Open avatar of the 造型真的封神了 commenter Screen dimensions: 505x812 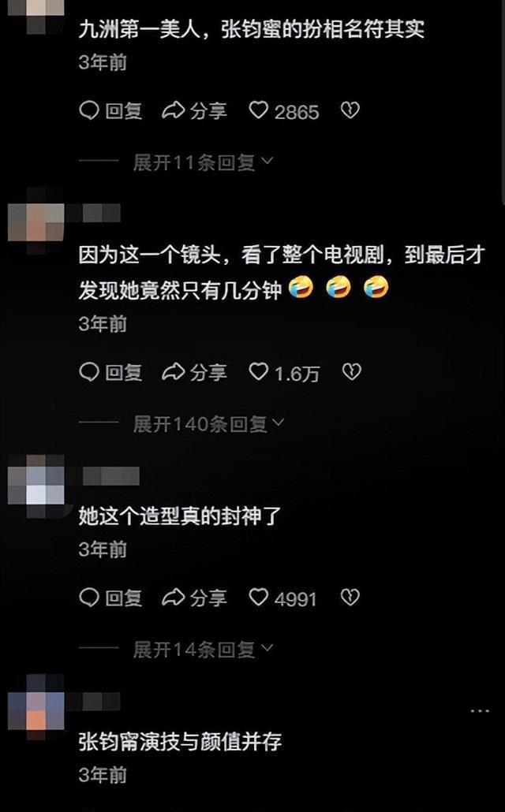[36, 483]
